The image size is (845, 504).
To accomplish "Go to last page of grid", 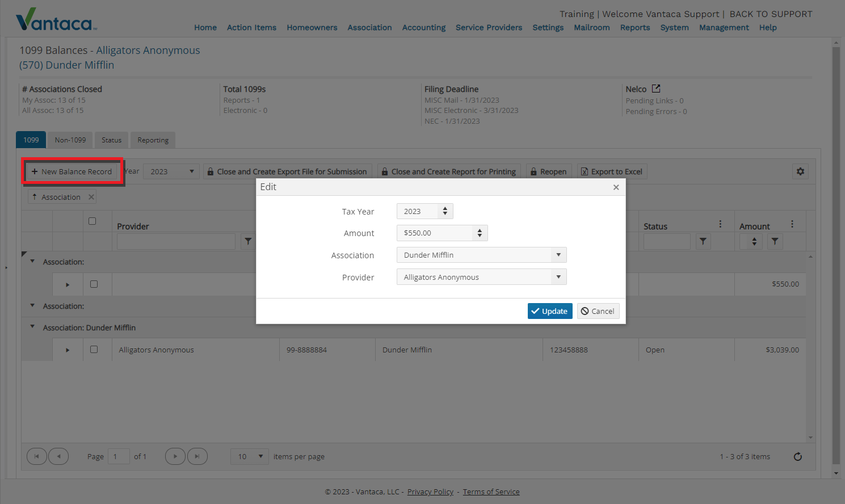I will (197, 456).
